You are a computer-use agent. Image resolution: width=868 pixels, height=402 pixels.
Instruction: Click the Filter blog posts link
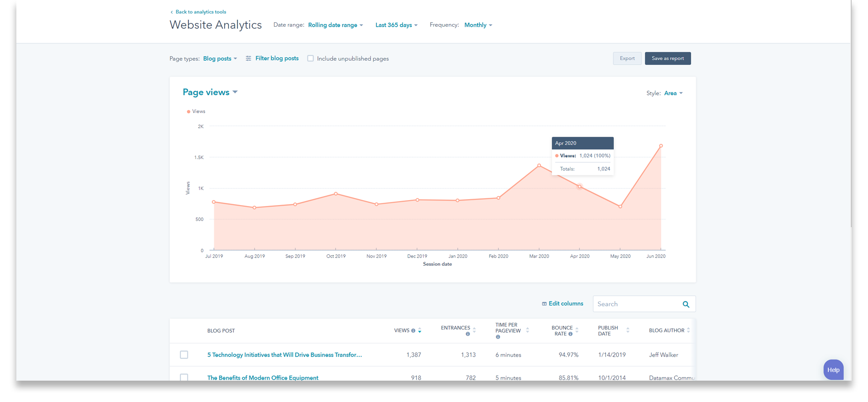click(277, 58)
